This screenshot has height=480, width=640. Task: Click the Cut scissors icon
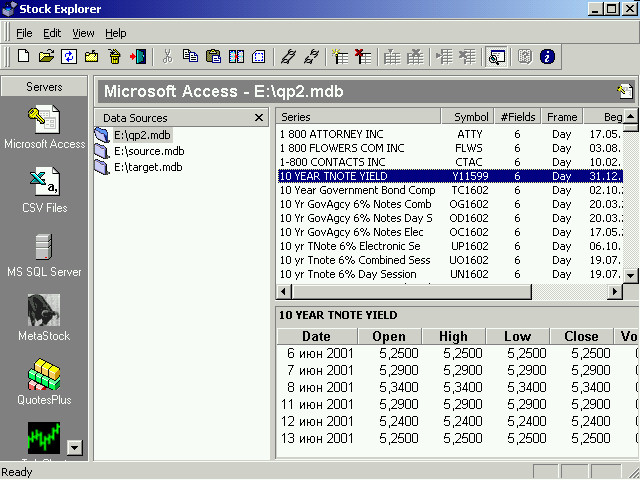(167, 56)
